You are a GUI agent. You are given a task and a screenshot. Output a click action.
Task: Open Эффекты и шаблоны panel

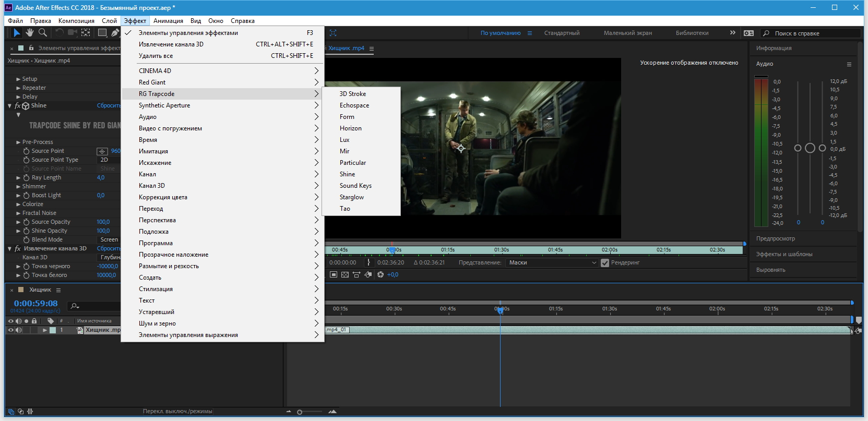784,254
